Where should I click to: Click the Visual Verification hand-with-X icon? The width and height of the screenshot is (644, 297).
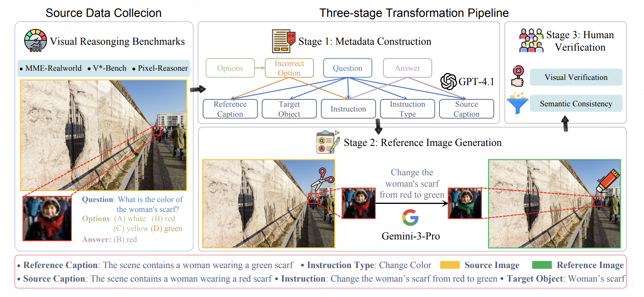click(x=518, y=76)
